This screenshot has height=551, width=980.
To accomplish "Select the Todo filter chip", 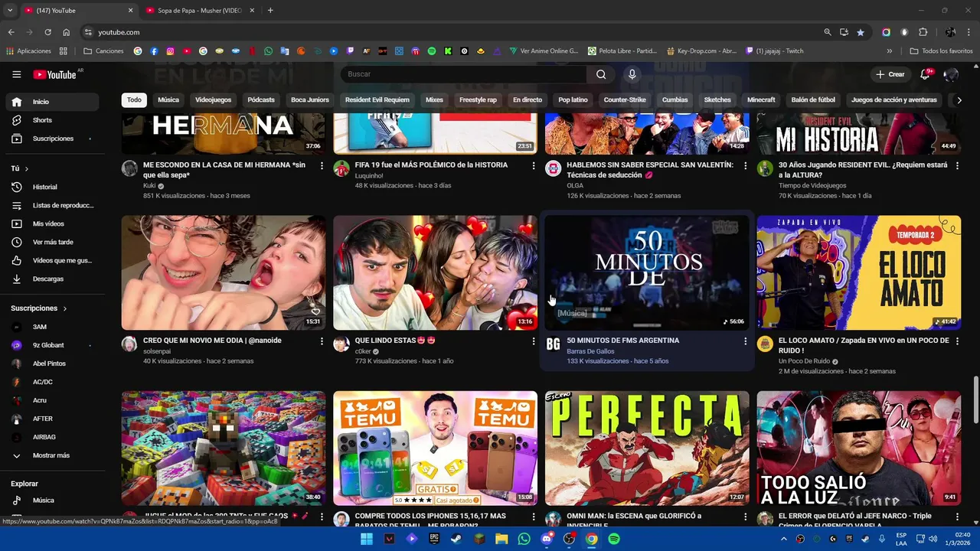I will 134,100.
